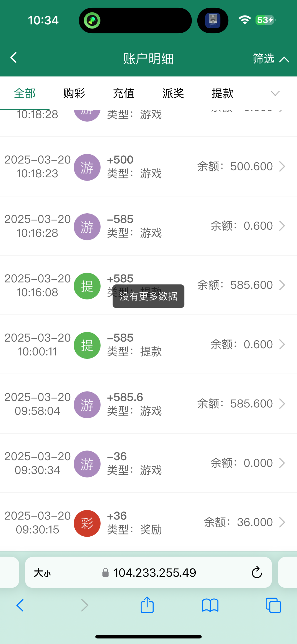The image size is (297, 644).
Task: Tap the 大小 text size button
Action: click(42, 573)
